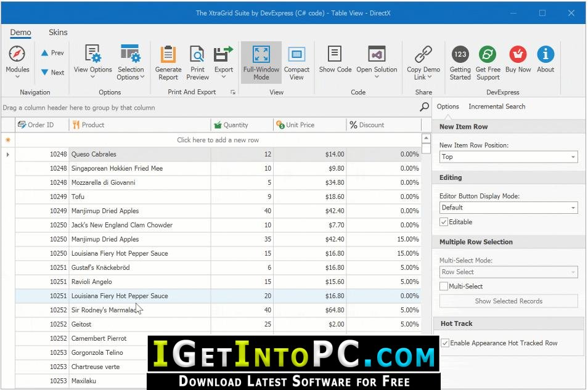
Task: Select the Ravioli Angelo cell
Action: [x=140, y=282]
